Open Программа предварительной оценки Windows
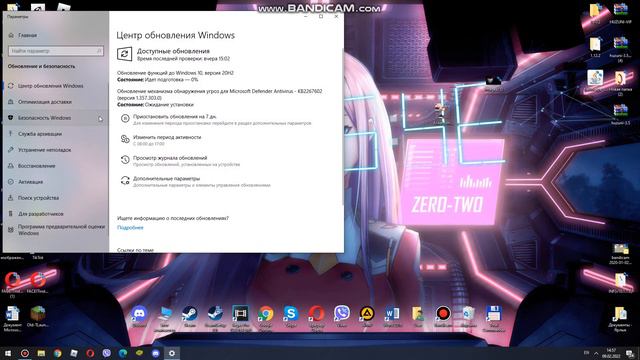Screen dimensions: 640x360 pos(61,230)
